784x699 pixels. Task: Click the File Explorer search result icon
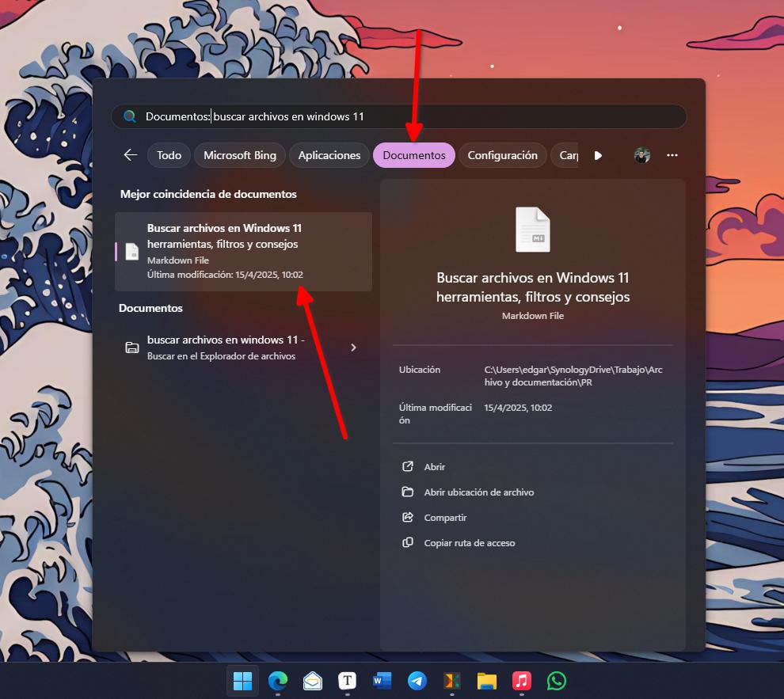[x=132, y=348]
